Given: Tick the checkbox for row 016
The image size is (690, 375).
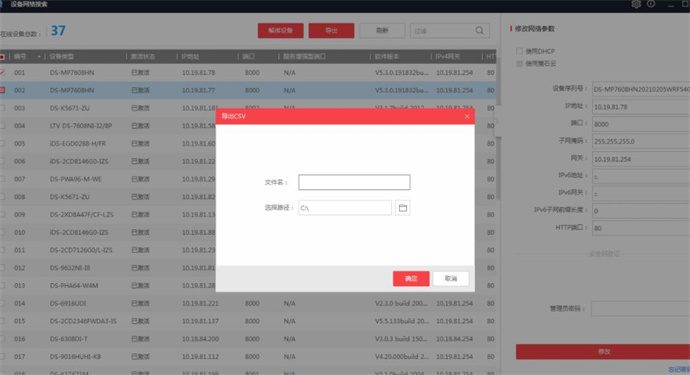Looking at the screenshot, I should tap(3, 339).
